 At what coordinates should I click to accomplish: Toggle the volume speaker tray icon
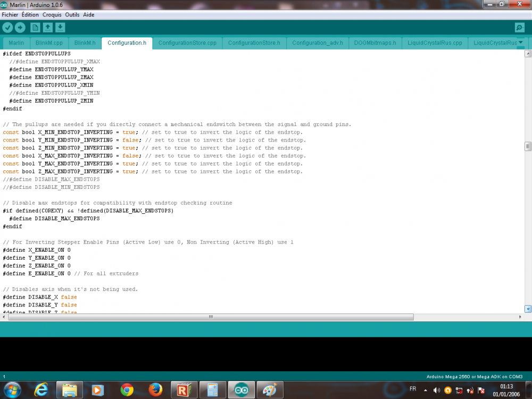click(437, 390)
